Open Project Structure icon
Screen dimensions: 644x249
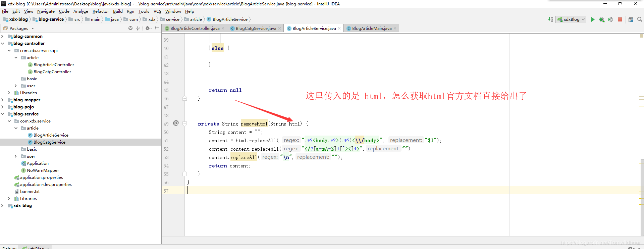(631, 19)
